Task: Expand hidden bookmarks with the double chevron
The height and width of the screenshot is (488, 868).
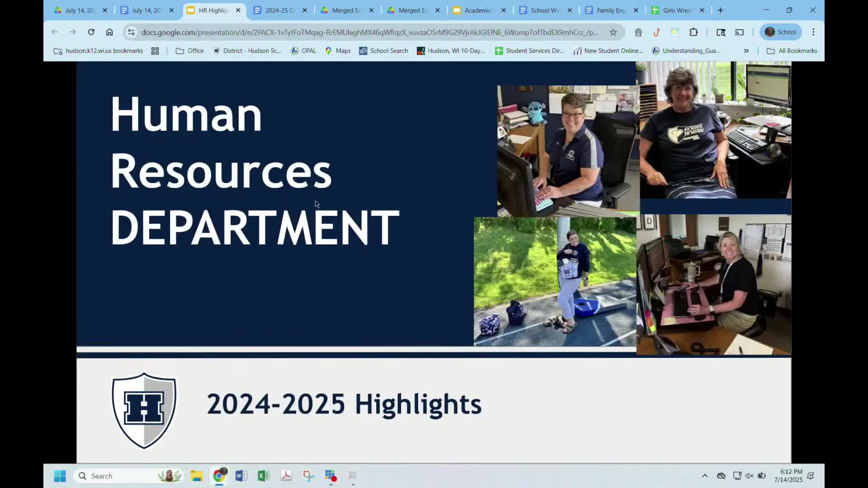Action: point(746,51)
